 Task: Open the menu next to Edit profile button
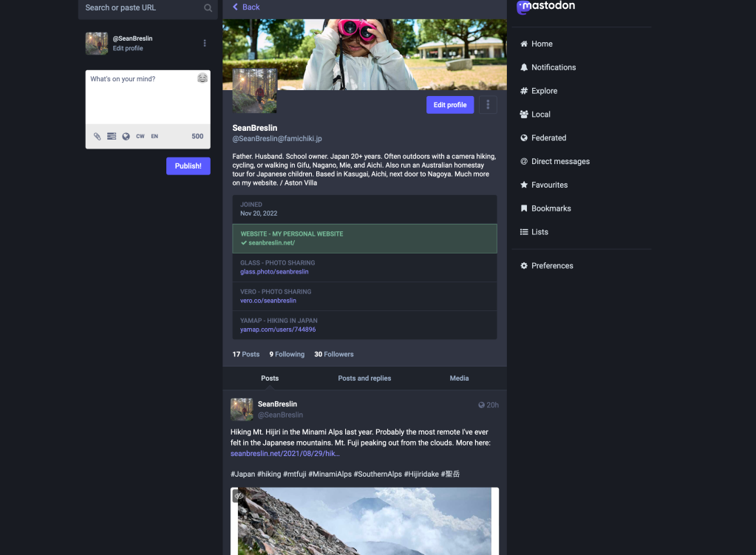pyautogui.click(x=488, y=105)
